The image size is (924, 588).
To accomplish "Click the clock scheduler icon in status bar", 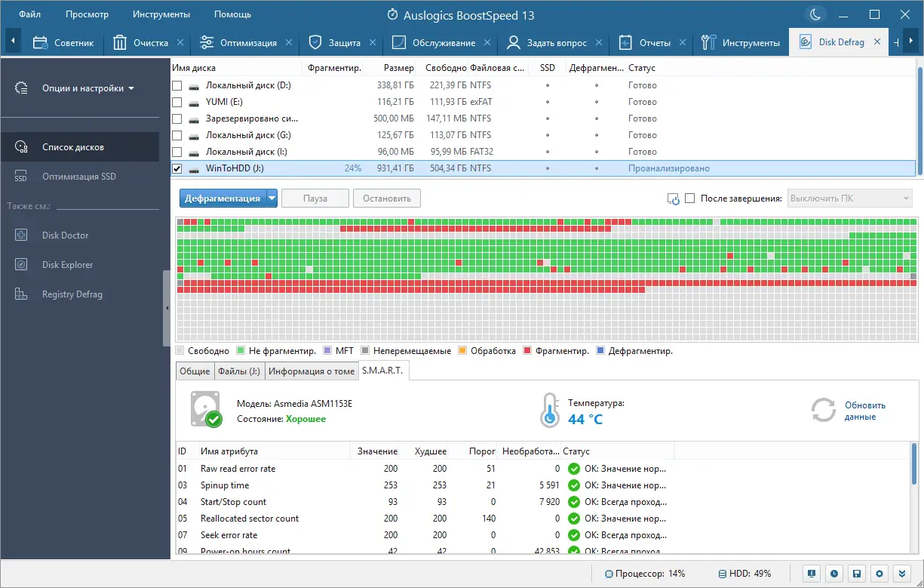I will point(833,574).
